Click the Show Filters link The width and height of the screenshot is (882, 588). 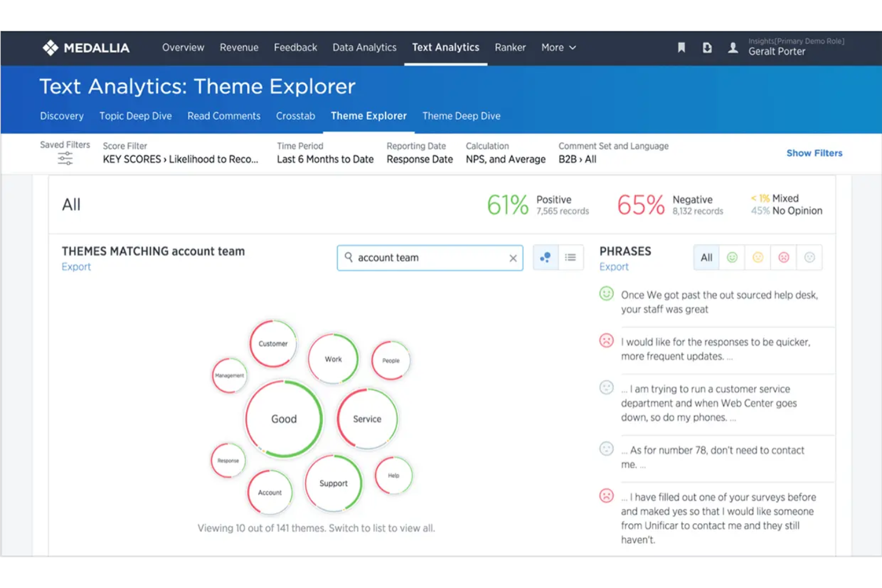(814, 153)
